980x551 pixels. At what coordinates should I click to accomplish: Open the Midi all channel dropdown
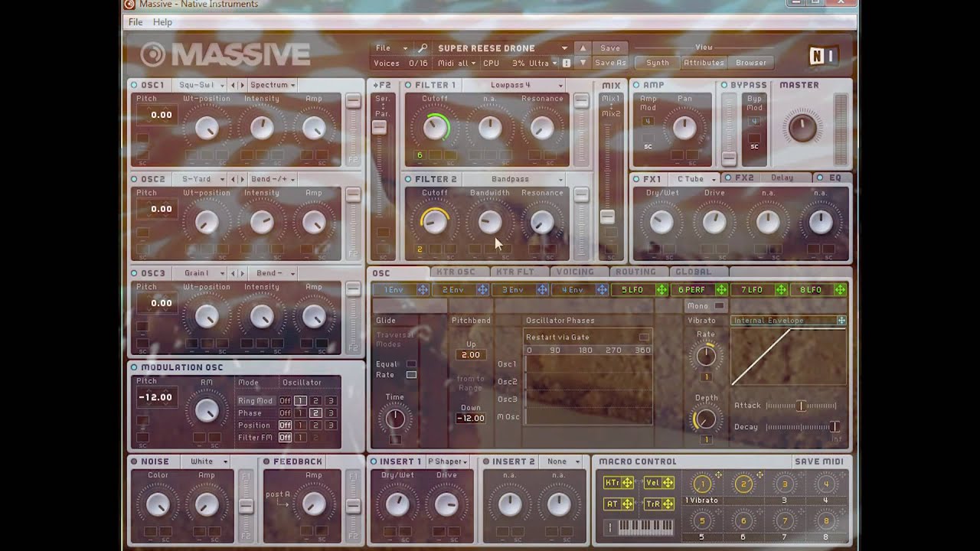point(456,64)
